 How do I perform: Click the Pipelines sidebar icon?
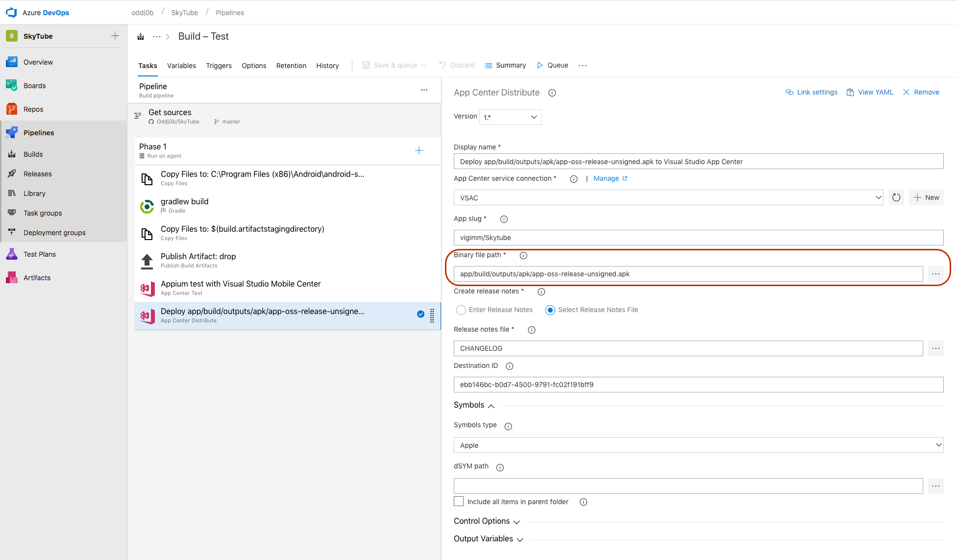[10, 132]
